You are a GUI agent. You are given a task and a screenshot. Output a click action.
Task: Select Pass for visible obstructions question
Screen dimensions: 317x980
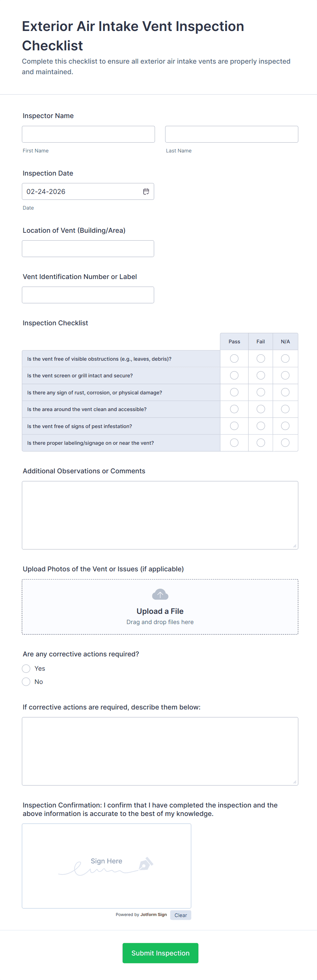tap(234, 359)
